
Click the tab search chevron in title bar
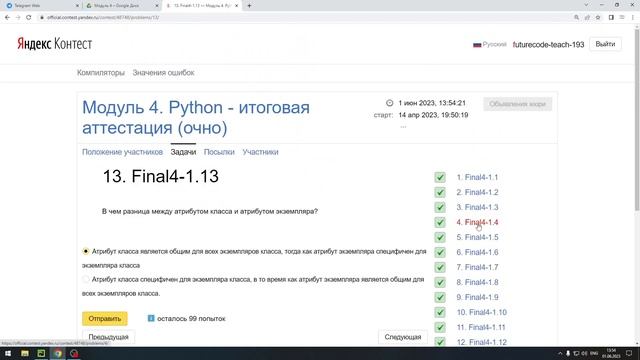click(x=587, y=5)
